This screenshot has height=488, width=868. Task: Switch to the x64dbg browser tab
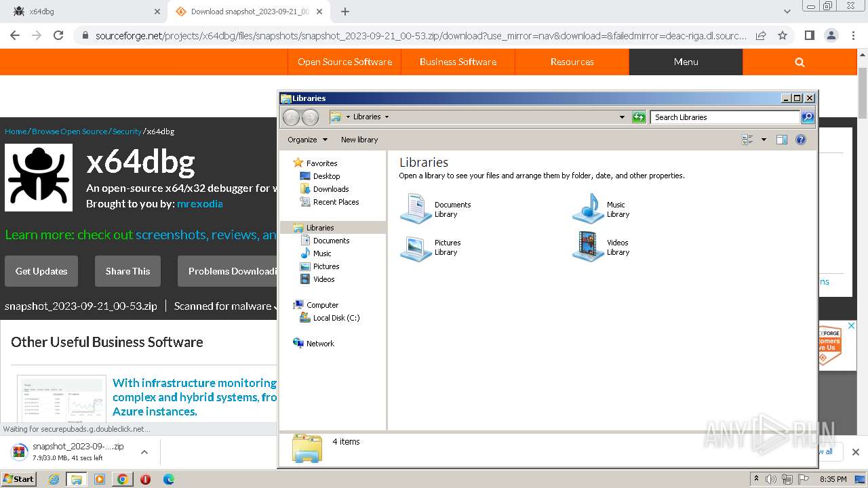(x=83, y=12)
